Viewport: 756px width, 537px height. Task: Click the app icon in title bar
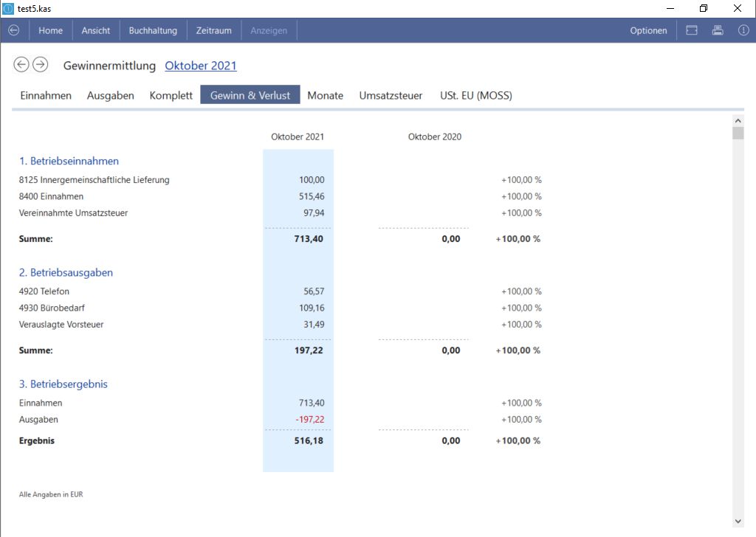(x=8, y=8)
